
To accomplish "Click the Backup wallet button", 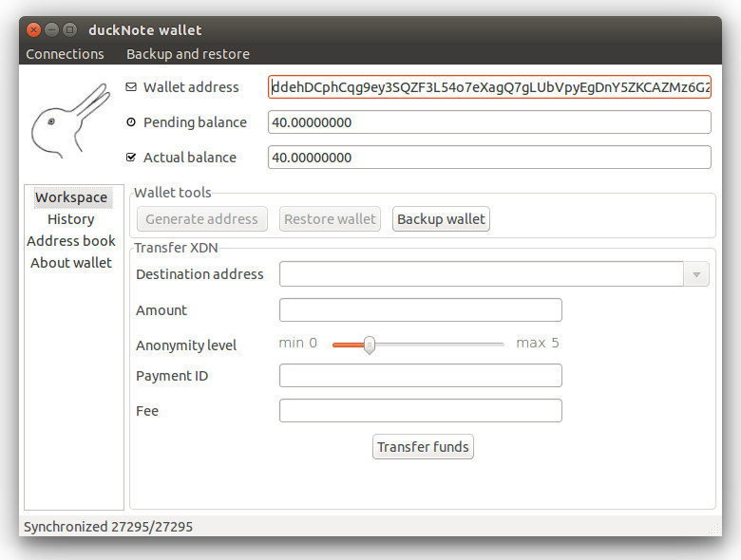I will click(x=441, y=219).
